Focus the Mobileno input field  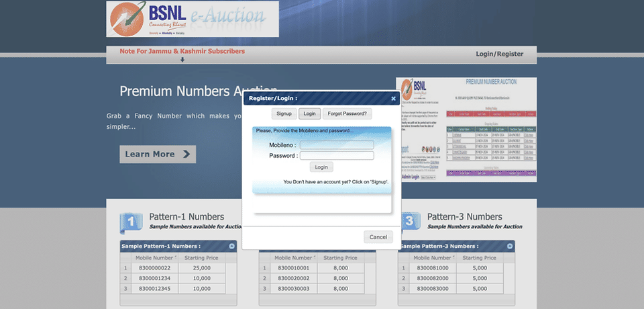337,145
